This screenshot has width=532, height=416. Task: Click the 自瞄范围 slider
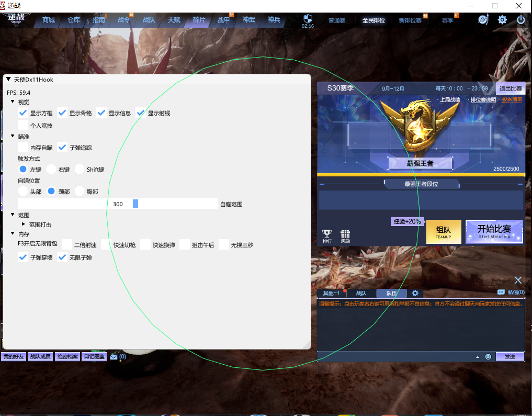[118, 204]
